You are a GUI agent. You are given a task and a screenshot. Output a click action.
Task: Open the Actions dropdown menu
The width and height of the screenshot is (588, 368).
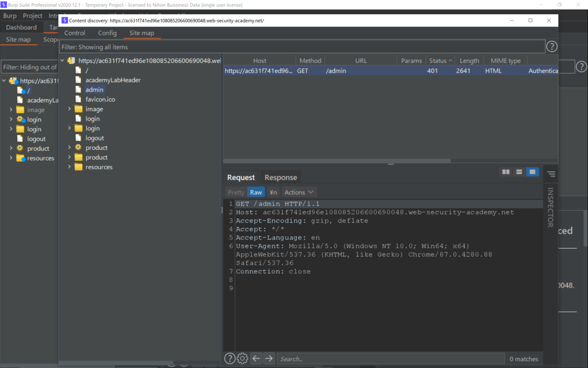tap(298, 192)
